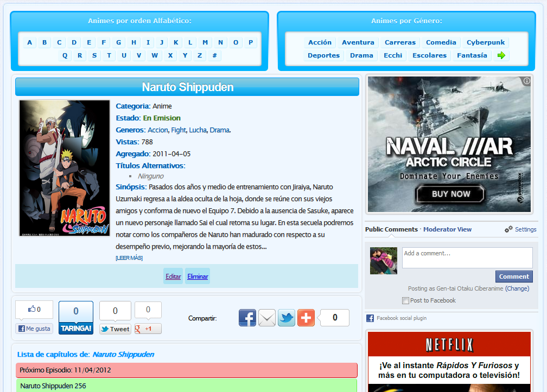Screen dimensions: 547x392
Task: Open the Naruto Shippuden poster image
Action: pyautogui.click(x=65, y=168)
